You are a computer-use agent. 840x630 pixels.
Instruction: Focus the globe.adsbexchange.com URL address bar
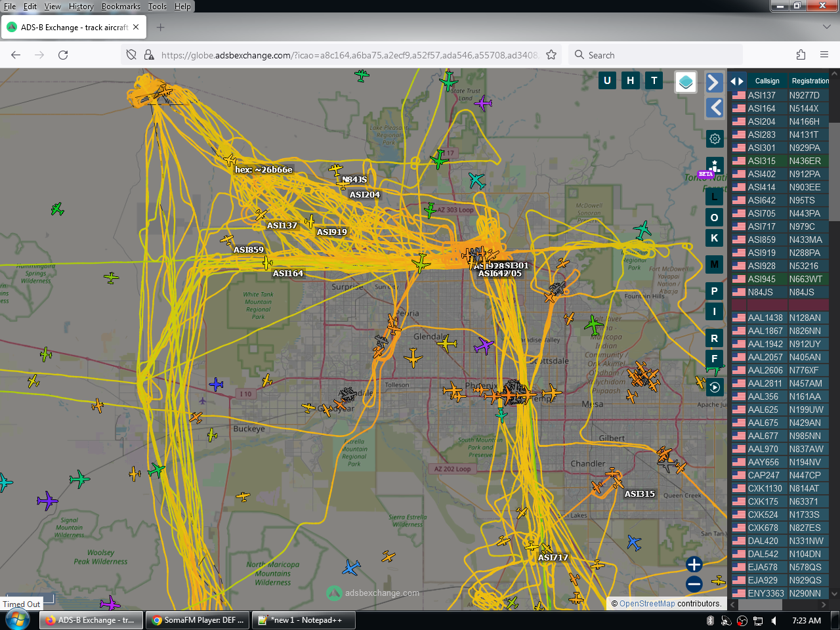pos(349,55)
